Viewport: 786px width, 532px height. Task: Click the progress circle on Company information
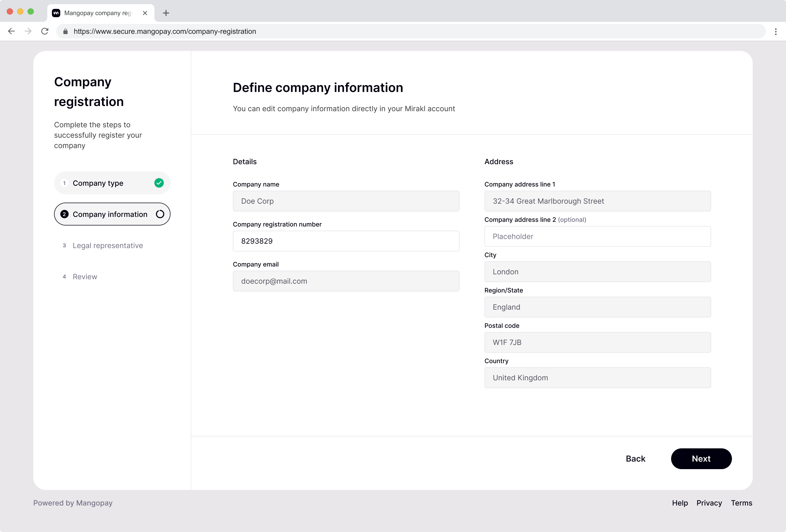[160, 214]
